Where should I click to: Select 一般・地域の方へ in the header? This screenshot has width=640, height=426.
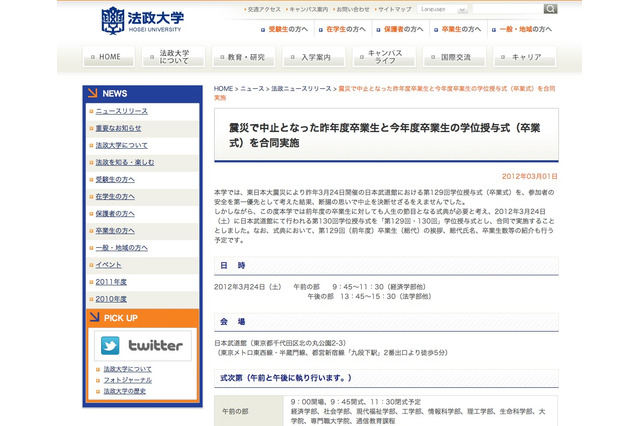click(525, 29)
